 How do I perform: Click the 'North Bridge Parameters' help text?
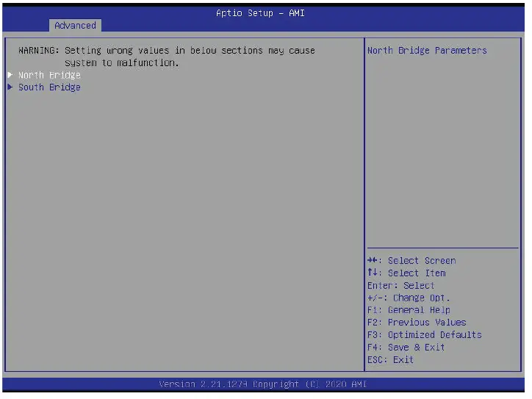pos(427,51)
